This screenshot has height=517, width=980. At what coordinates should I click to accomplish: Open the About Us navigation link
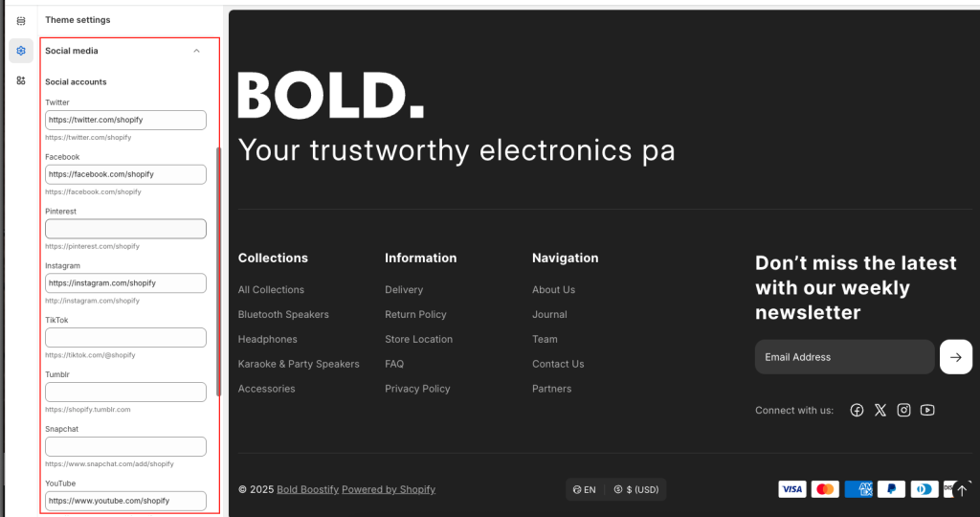[x=553, y=289]
